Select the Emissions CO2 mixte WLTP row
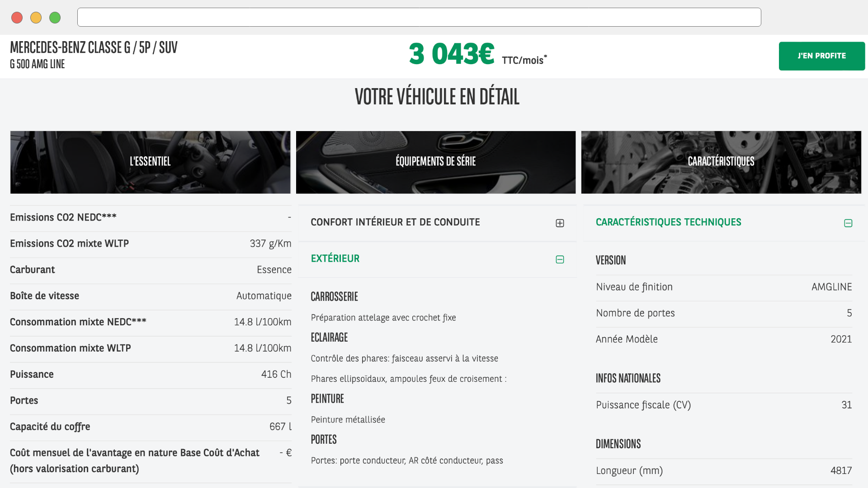 [151, 244]
